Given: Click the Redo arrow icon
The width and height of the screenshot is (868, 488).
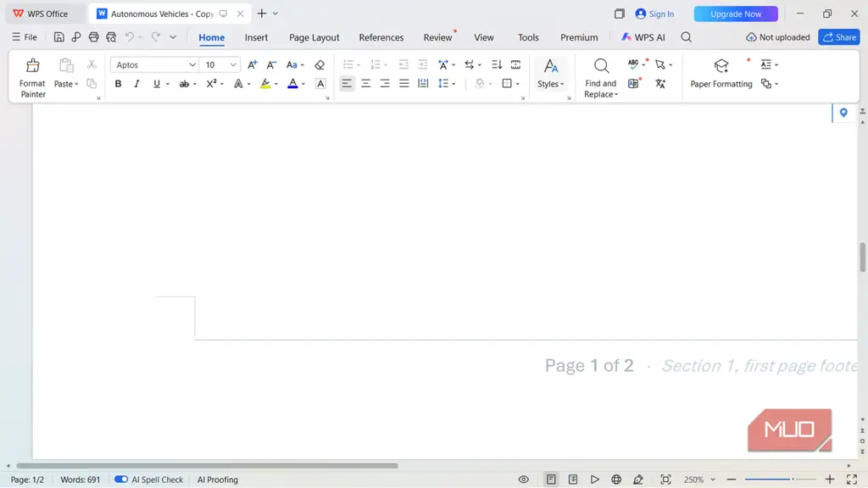Looking at the screenshot, I should point(156,37).
